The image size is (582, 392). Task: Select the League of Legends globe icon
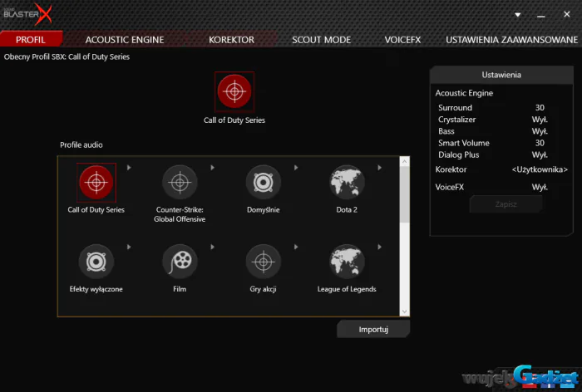click(347, 262)
